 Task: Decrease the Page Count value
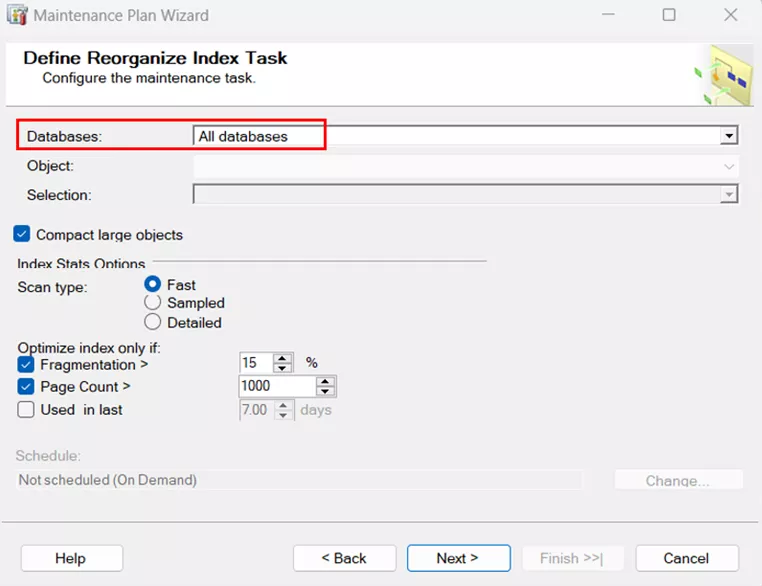325,391
